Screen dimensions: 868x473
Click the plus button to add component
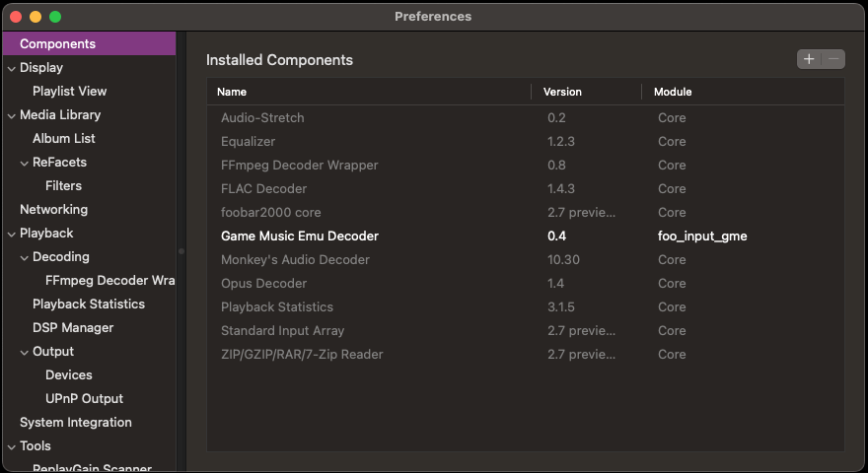click(809, 59)
